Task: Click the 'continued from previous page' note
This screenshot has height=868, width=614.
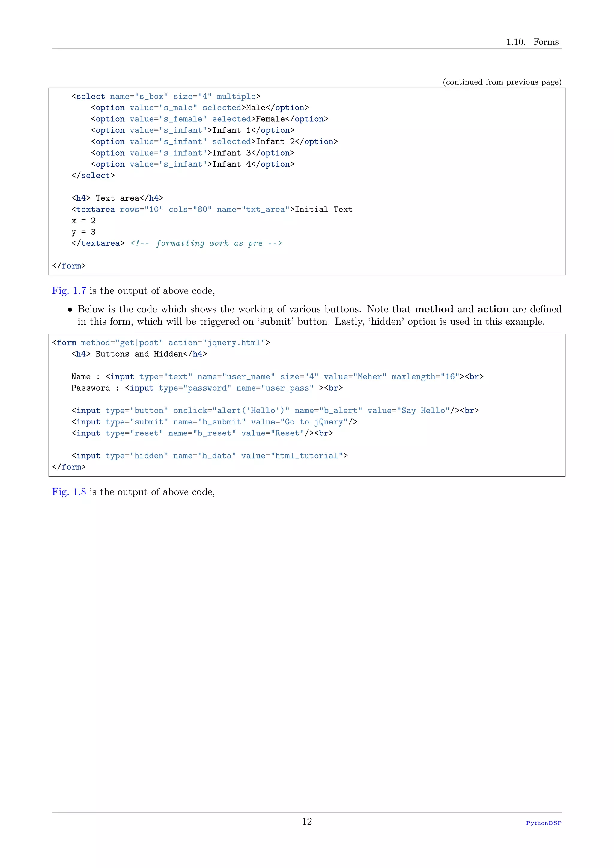Action: click(502, 82)
